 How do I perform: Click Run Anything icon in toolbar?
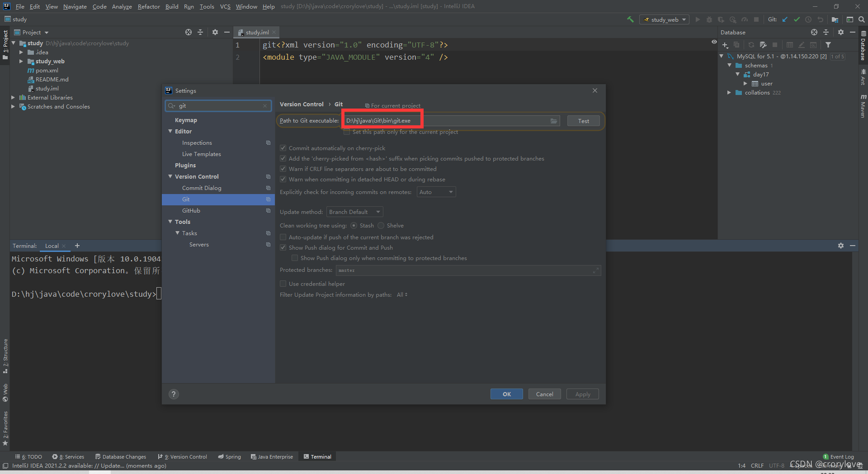click(850, 19)
